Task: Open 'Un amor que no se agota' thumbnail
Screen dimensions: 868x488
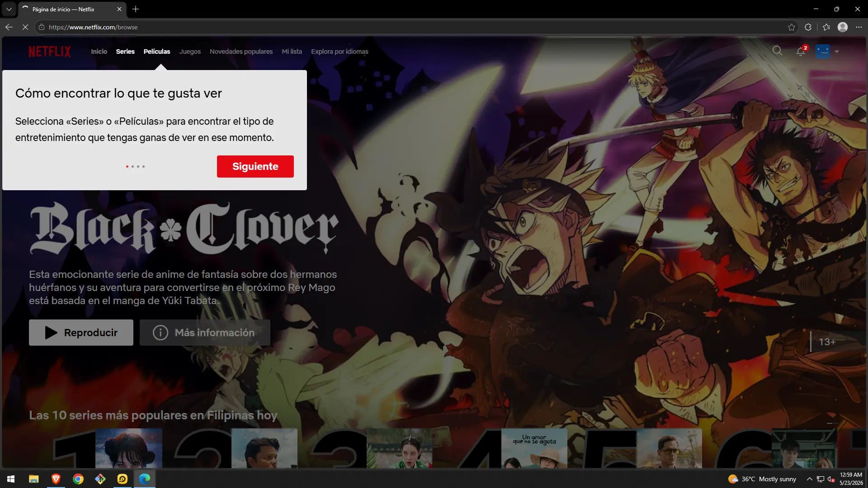Action: coord(534,448)
